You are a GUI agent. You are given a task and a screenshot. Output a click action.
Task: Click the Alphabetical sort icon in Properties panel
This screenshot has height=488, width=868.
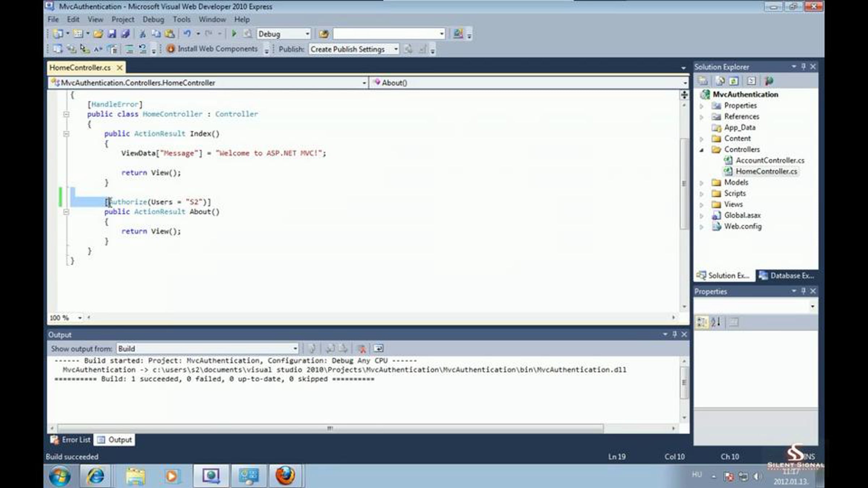(716, 322)
